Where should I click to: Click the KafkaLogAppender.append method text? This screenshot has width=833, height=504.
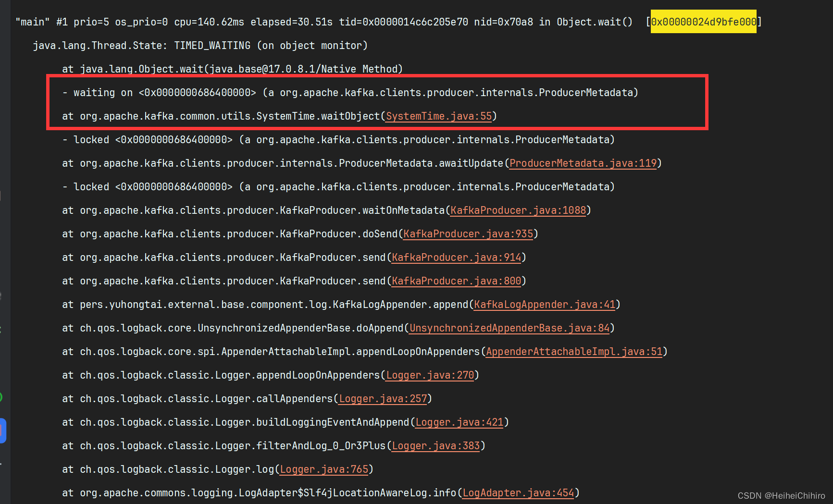coord(400,305)
